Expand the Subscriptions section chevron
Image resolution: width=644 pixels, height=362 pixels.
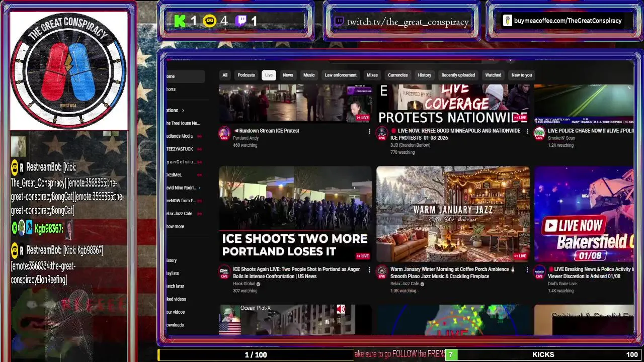(x=183, y=111)
